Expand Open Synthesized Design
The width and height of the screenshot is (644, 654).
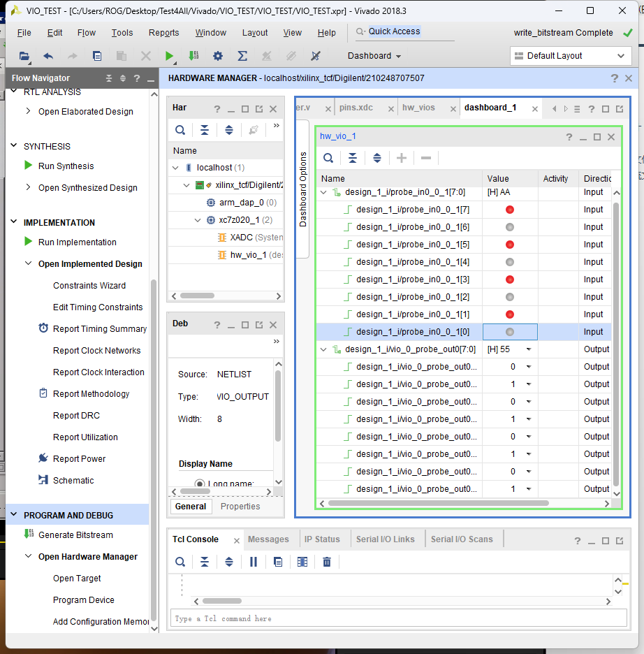point(28,187)
